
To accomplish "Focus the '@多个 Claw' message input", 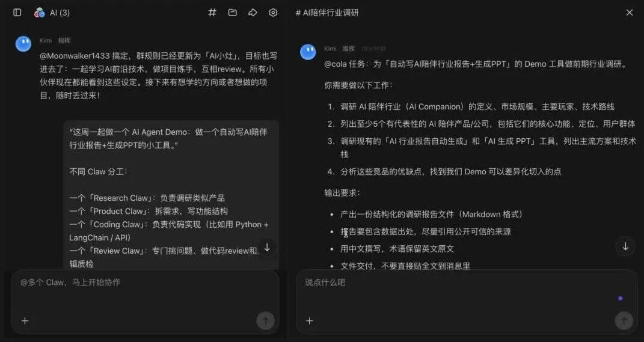I will click(x=145, y=301).
